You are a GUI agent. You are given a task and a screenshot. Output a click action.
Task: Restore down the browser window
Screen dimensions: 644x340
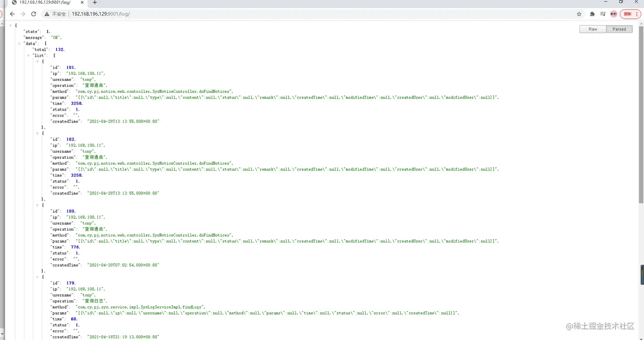pyautogui.click(x=621, y=2)
